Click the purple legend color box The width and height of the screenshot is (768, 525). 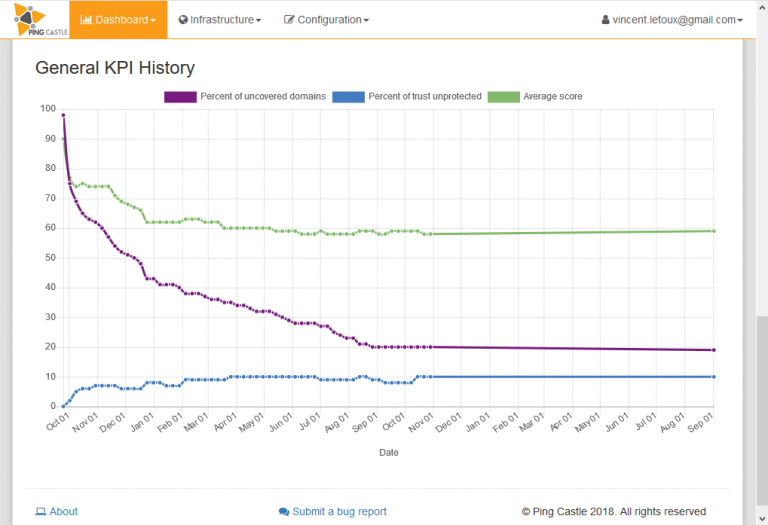[180, 97]
